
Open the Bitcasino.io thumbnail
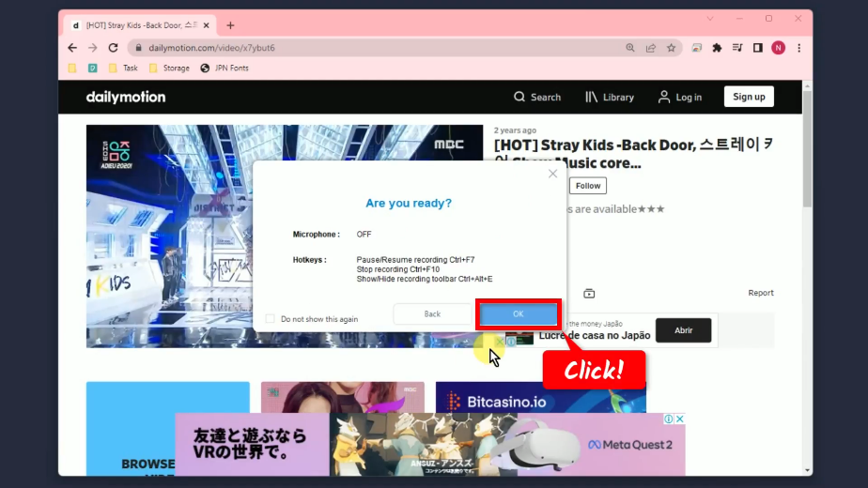pos(541,397)
